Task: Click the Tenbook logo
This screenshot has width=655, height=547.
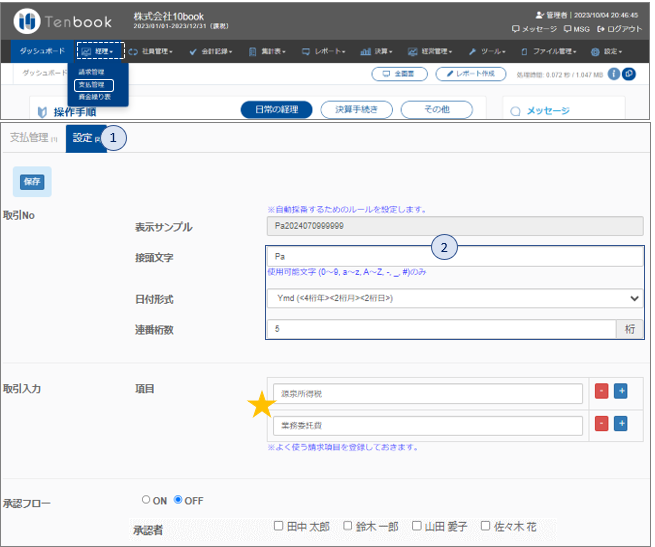Action: [x=63, y=21]
